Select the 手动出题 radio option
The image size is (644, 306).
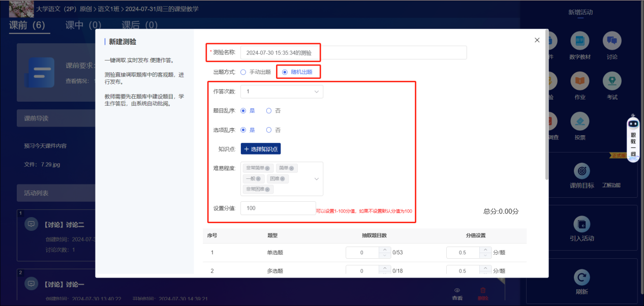pos(243,72)
